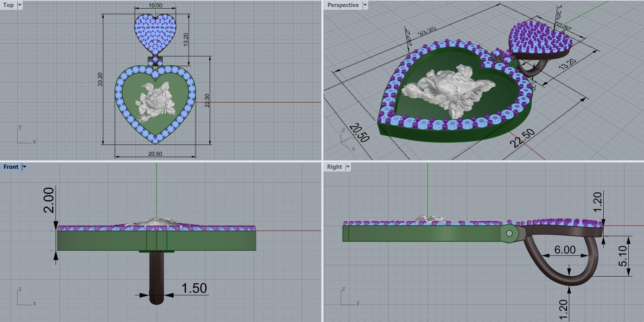Select the 20.50 width dimension in Top view
Viewport: 644px width, 322px height.
(x=155, y=154)
